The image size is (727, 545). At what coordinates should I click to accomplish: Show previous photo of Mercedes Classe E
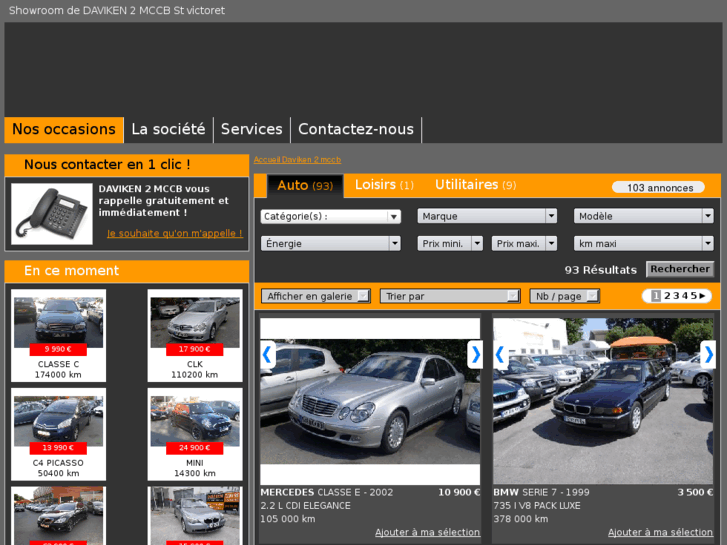(268, 355)
